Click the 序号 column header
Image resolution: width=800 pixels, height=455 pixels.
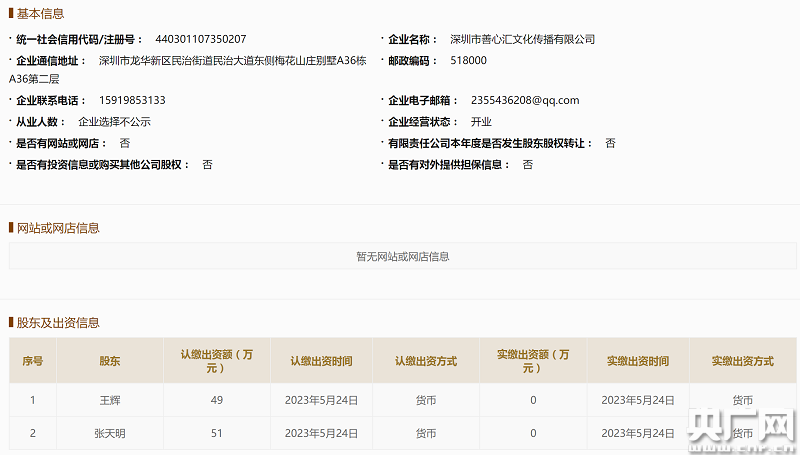33,361
